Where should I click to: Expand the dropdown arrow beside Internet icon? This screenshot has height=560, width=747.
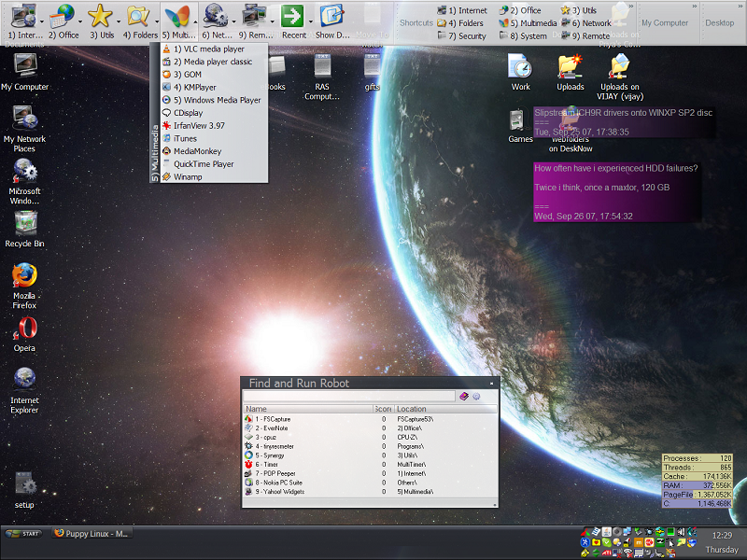point(43,20)
